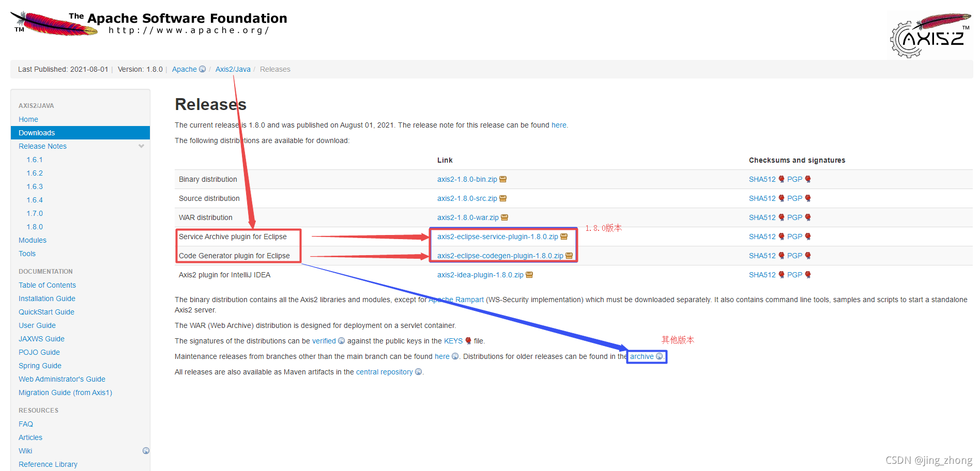980x471 pixels.
Task: Click signature icon after SHA512 in Code Generator row
Action: tap(782, 256)
